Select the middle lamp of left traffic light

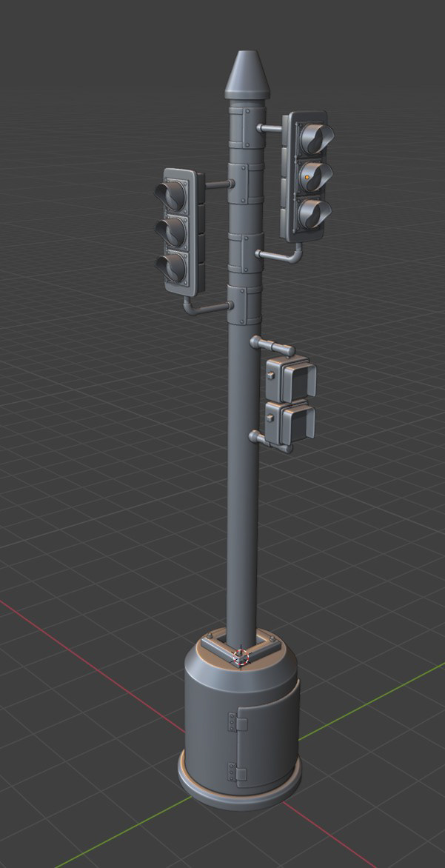pyautogui.click(x=171, y=232)
